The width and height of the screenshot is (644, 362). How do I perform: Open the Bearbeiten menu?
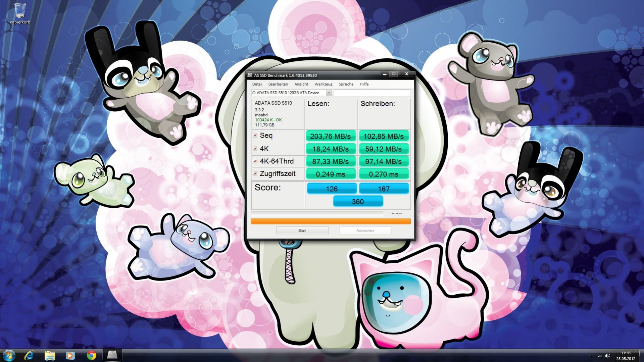(278, 84)
